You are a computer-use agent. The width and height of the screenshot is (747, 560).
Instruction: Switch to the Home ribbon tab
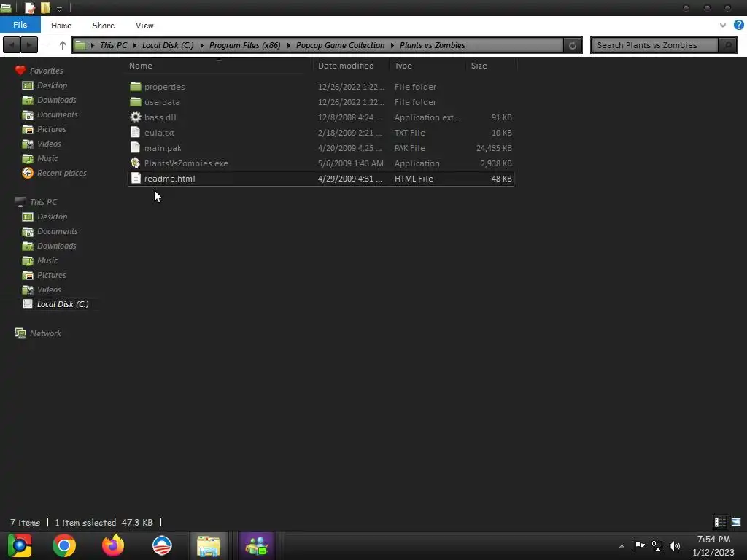pyautogui.click(x=61, y=26)
